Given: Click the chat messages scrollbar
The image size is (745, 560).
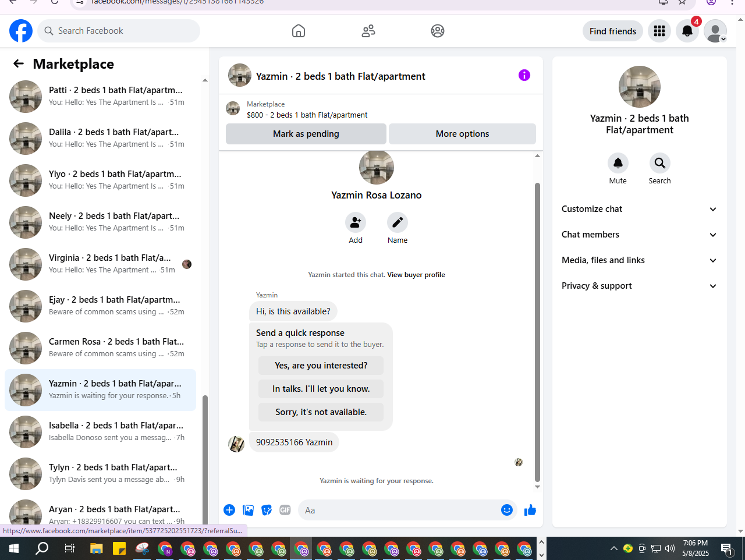Looking at the screenshot, I should pyautogui.click(x=537, y=332).
